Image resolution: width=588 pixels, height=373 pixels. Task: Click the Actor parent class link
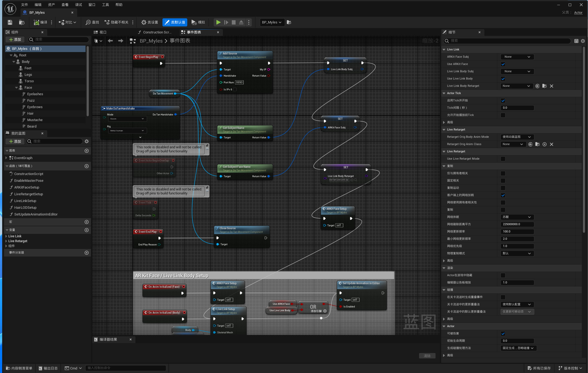pyautogui.click(x=578, y=13)
